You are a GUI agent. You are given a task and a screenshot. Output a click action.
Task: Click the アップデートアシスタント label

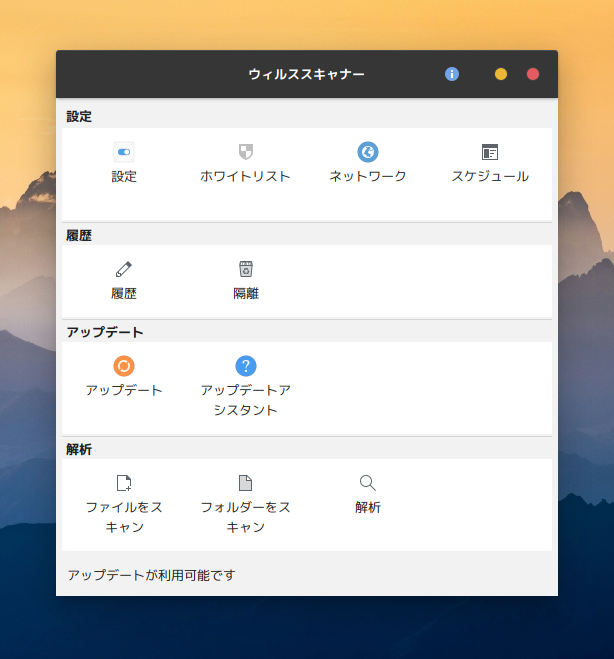tap(245, 400)
